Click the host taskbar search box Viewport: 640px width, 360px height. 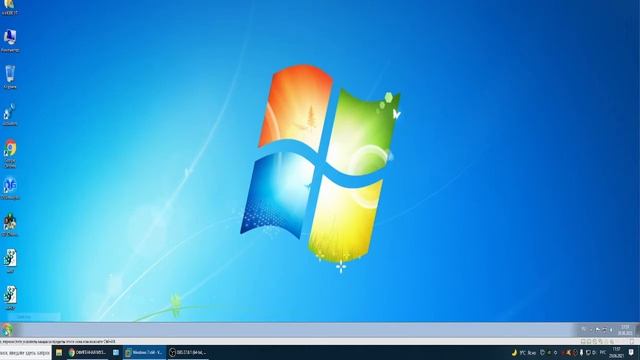tap(25, 353)
